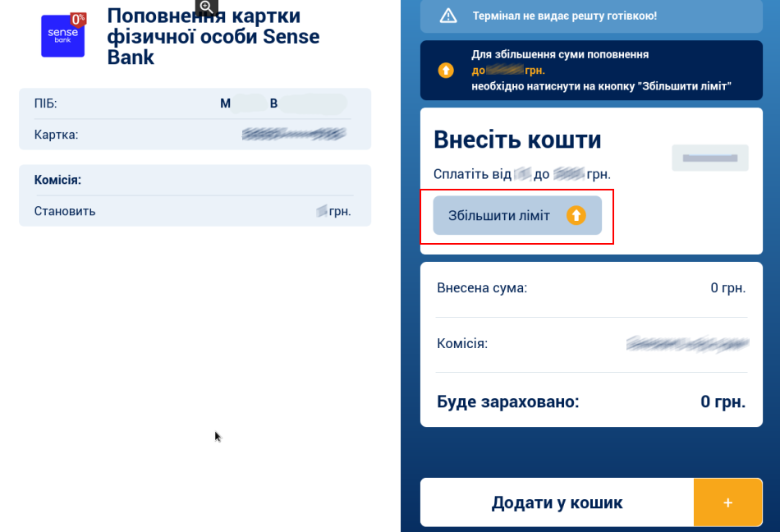
Task: Click the Становить label
Action: point(65,211)
